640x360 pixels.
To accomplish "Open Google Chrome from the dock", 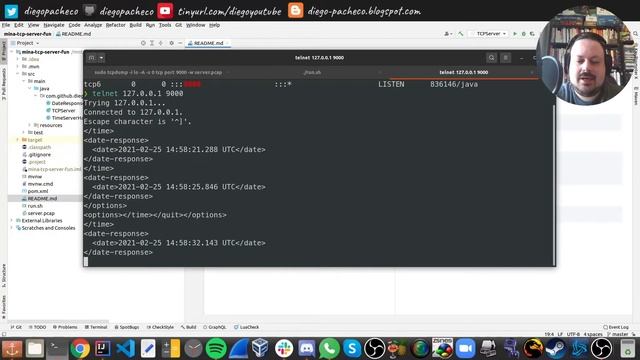I will tap(80, 349).
